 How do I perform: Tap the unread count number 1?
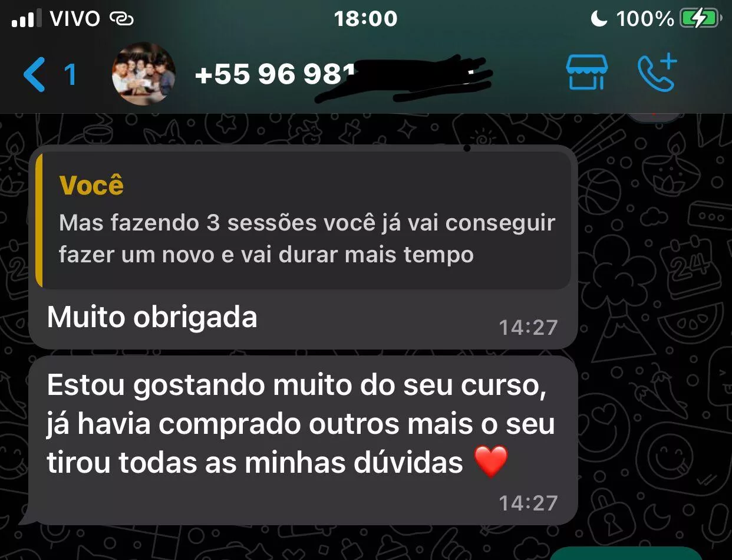click(x=70, y=75)
